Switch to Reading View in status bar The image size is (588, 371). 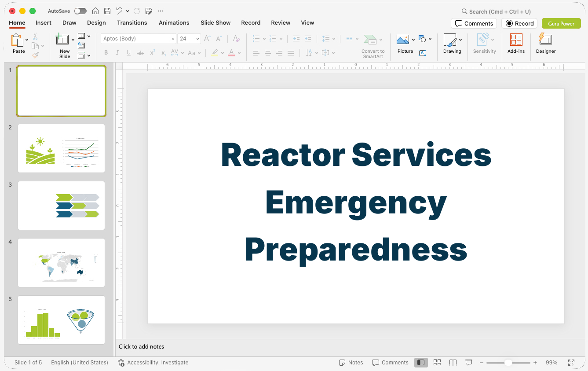pyautogui.click(x=453, y=363)
